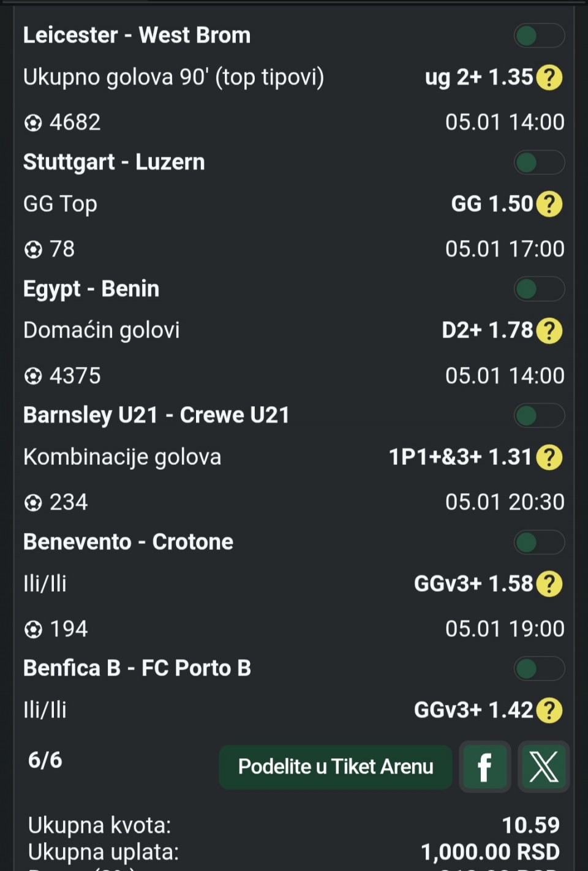The image size is (588, 871).
Task: Toggle the Barnsley U21 - Crewe U21 switch
Action: tap(538, 416)
